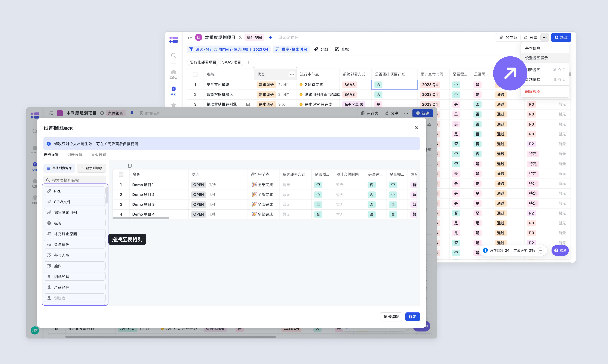Add a new view tab after SAAS 项目
This screenshot has width=608, height=364.
(x=249, y=62)
